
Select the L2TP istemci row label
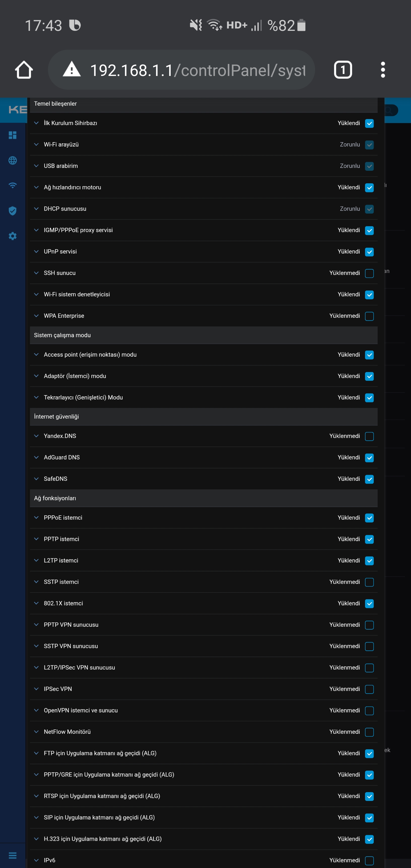(61, 560)
